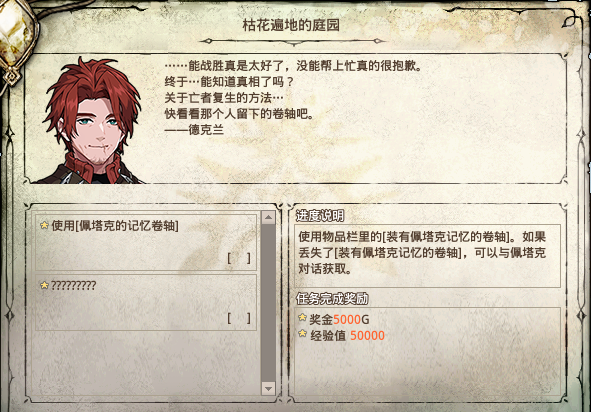Toggle the checkbox brackets for ????????? objective
591x412 pixels.
239,319
